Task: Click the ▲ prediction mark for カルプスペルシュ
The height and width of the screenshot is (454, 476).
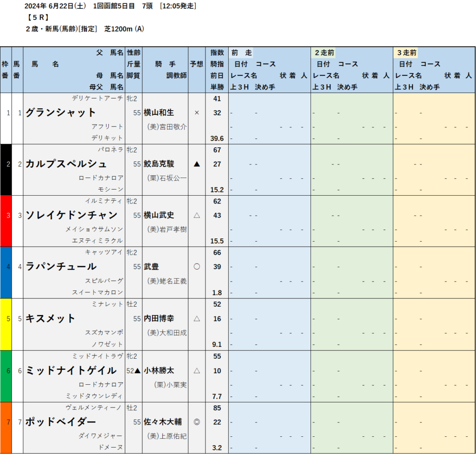Action: [x=197, y=164]
